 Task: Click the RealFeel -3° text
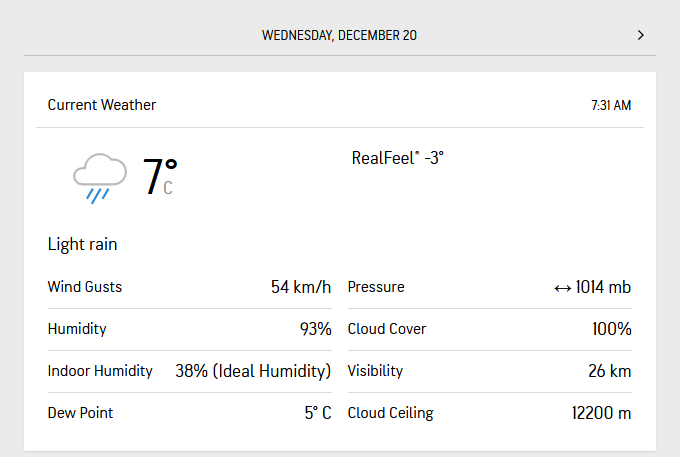pyautogui.click(x=397, y=158)
